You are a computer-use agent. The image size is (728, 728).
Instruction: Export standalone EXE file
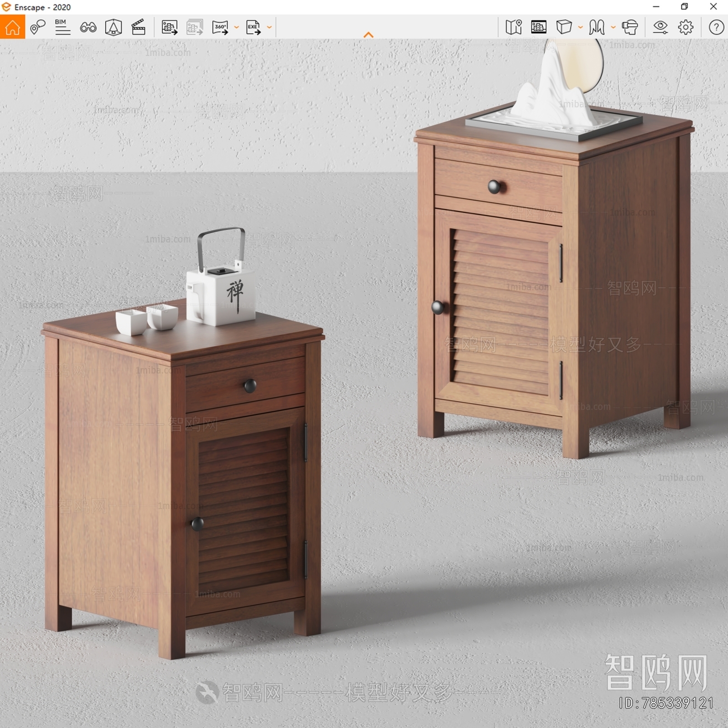coord(253,27)
